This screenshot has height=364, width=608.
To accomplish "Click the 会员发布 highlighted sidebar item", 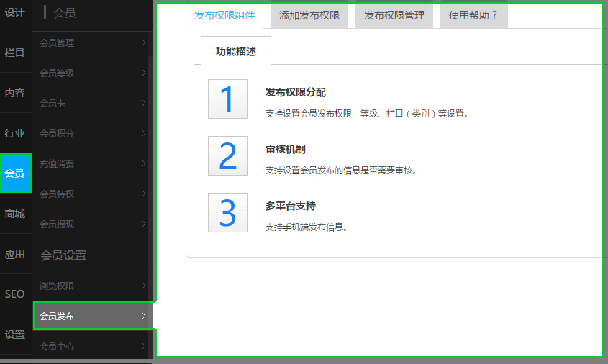I will [92, 317].
